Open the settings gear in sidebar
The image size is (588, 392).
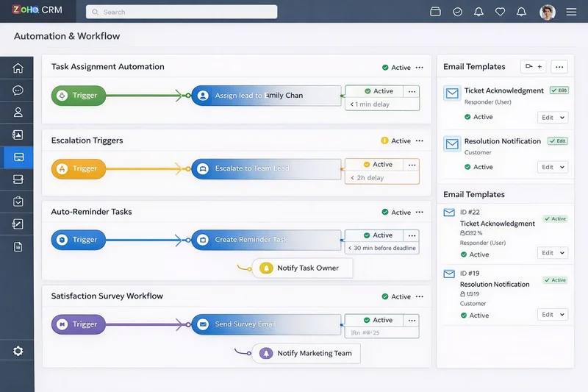point(18,351)
